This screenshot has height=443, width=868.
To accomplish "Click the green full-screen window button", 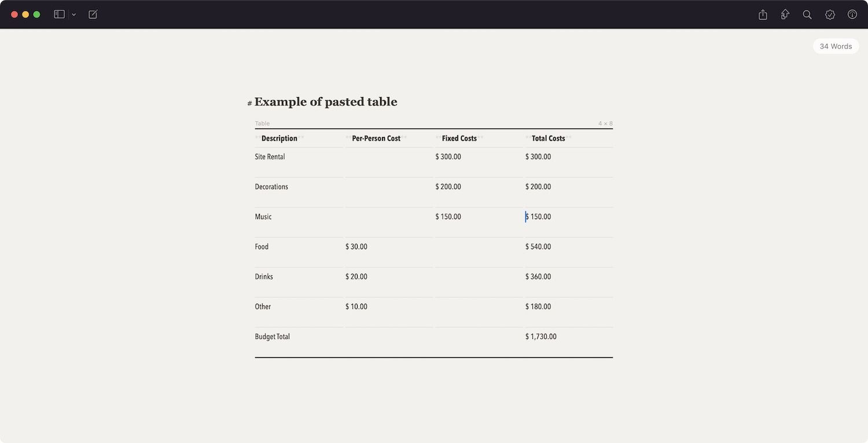I will (36, 14).
